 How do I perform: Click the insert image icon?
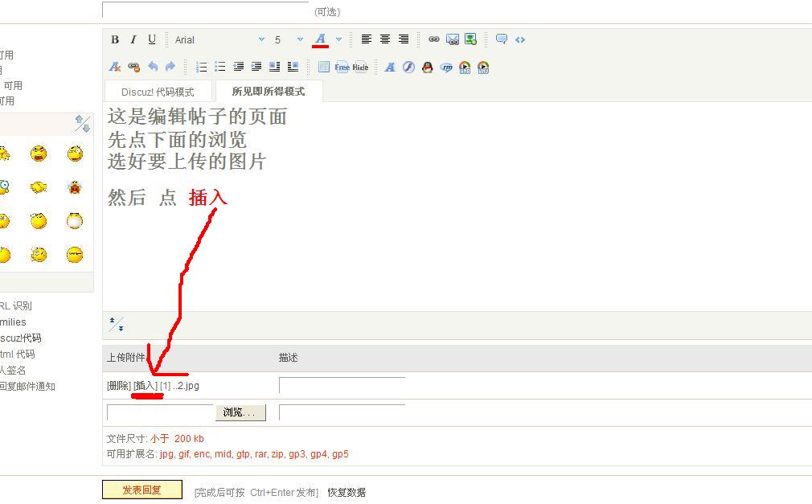[470, 39]
